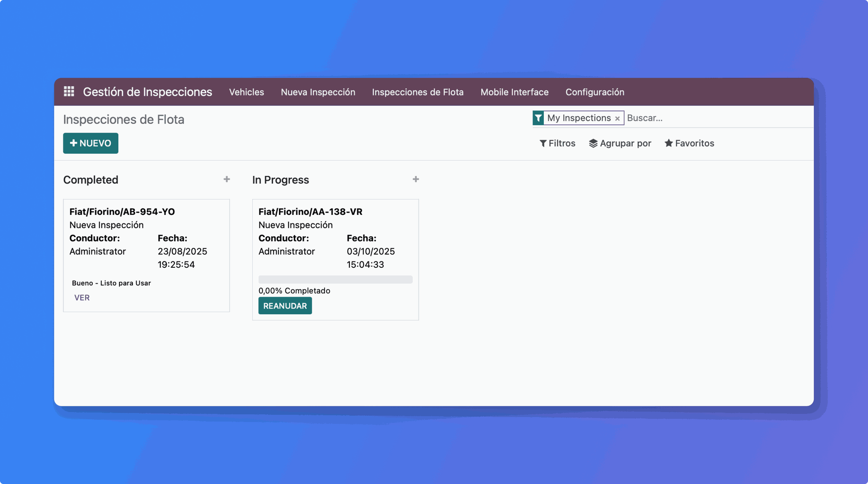Open the Favoritos dropdown
The height and width of the screenshot is (484, 868).
click(689, 143)
